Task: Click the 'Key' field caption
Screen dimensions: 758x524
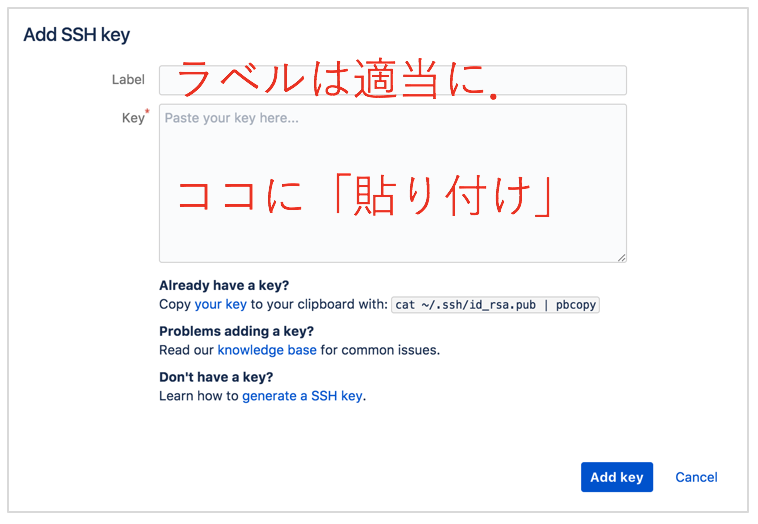Action: [133, 118]
